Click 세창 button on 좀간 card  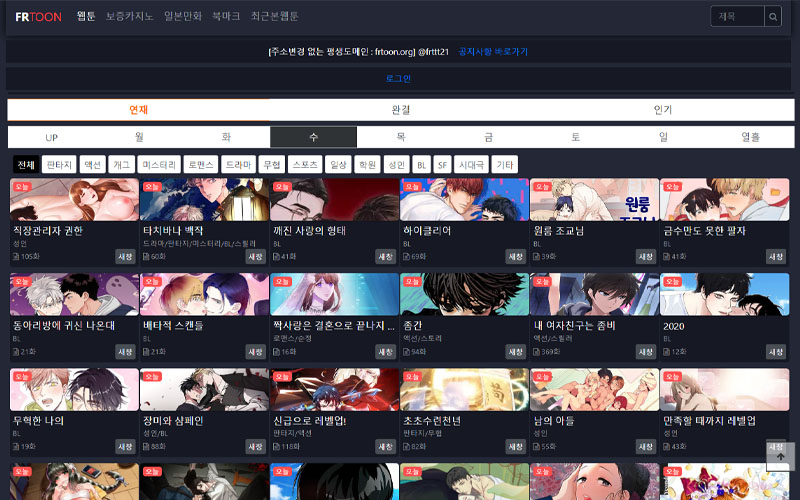point(515,352)
